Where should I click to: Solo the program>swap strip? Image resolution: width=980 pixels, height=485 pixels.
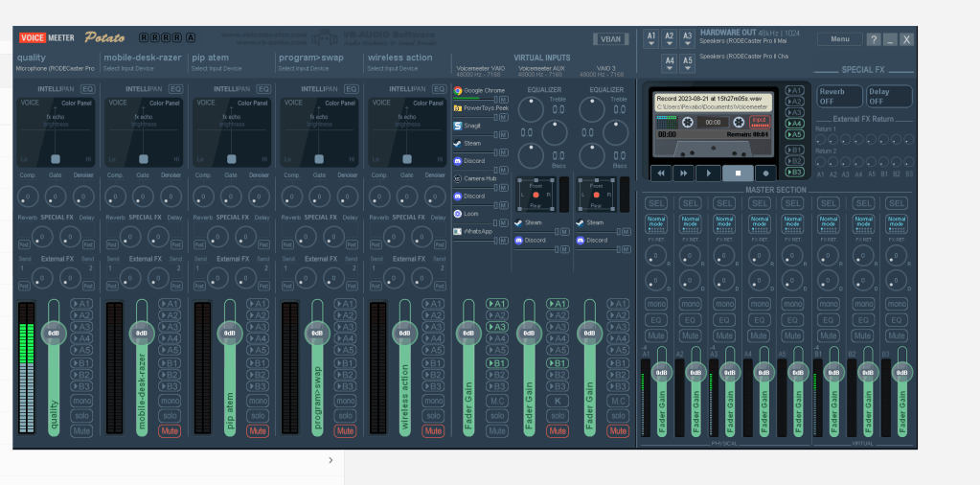tap(345, 416)
